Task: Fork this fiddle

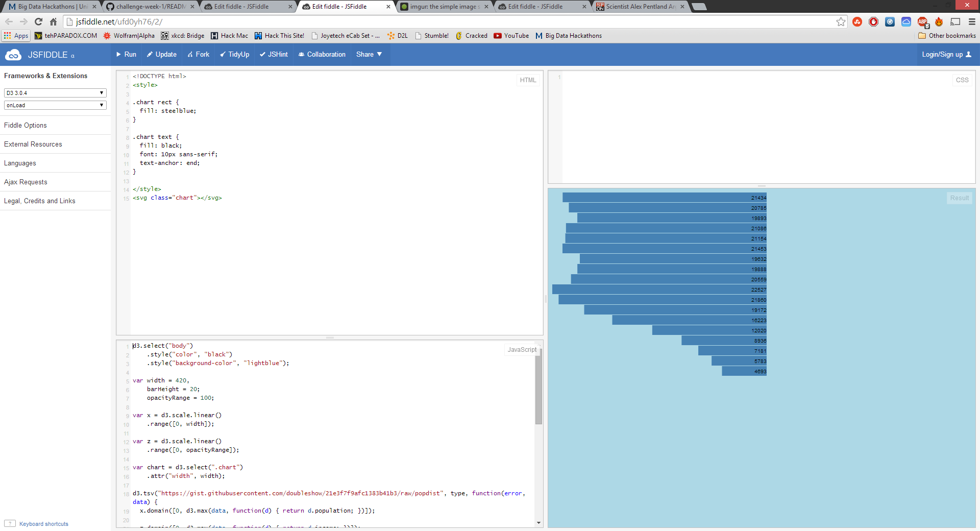Action: (198, 55)
